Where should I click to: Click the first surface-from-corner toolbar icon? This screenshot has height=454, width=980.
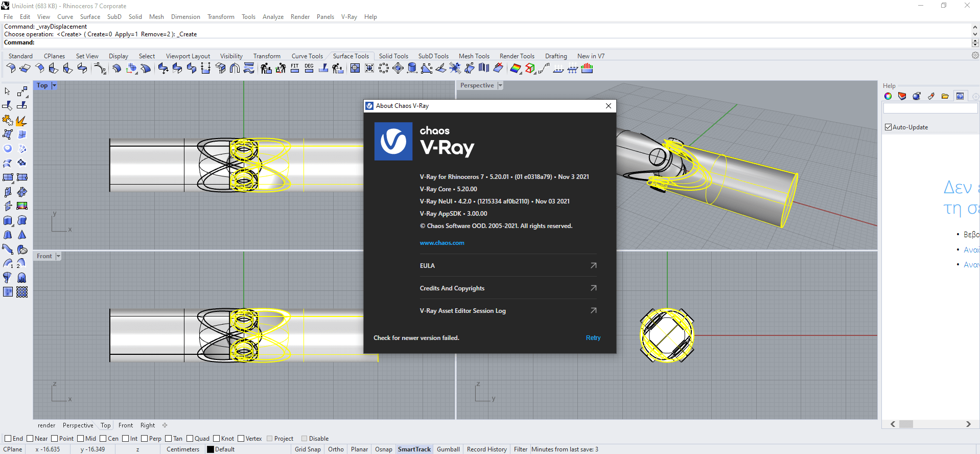(11, 69)
